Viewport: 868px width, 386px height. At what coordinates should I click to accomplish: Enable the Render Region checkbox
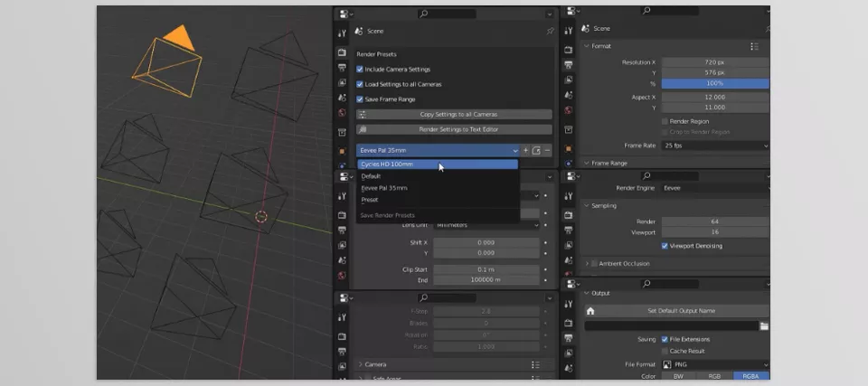pyautogui.click(x=665, y=121)
